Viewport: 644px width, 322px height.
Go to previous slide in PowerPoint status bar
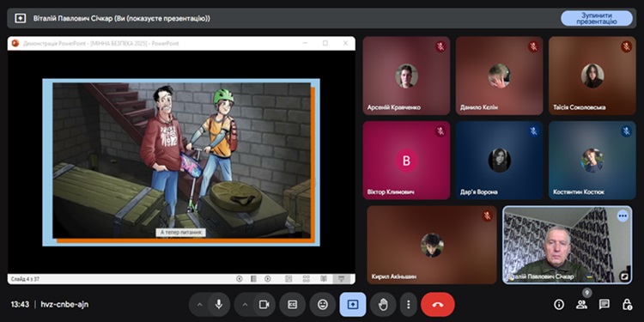[x=240, y=279]
